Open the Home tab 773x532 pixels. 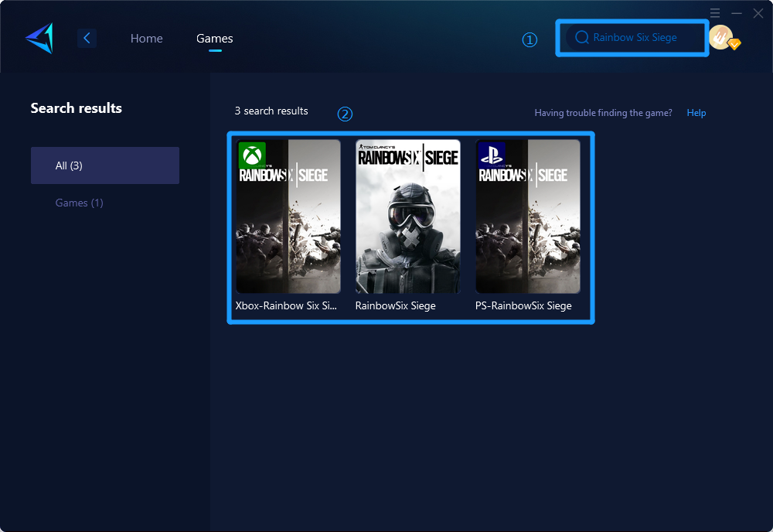click(146, 39)
